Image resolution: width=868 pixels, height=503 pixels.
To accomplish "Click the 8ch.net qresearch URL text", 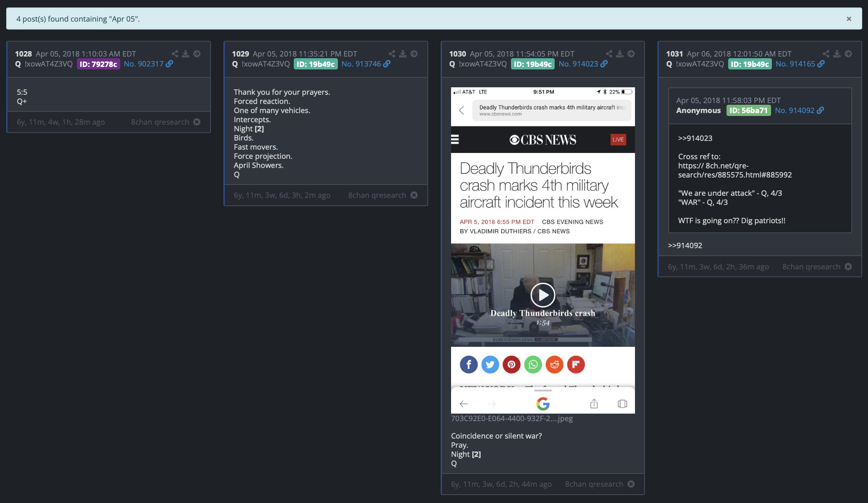I will click(735, 170).
